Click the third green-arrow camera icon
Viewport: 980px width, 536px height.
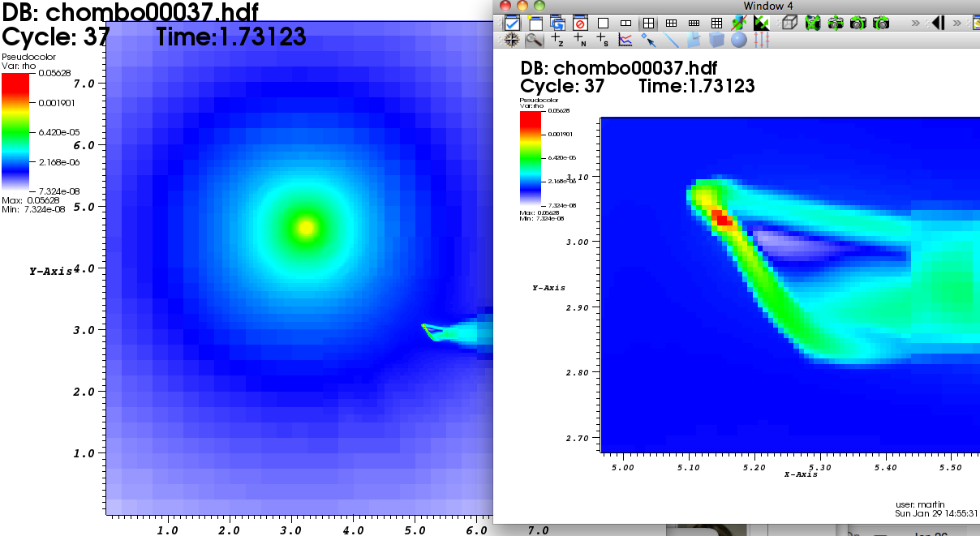tap(858, 23)
